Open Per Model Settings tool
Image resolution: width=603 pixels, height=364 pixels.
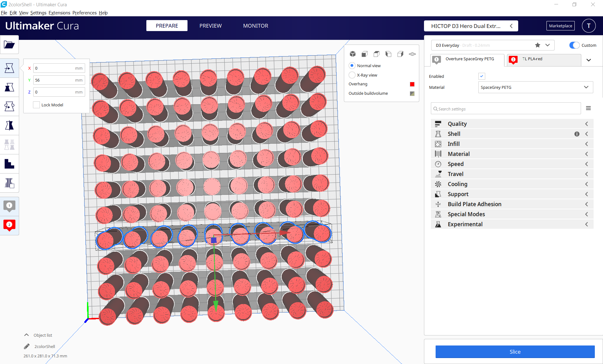[x=9, y=144]
